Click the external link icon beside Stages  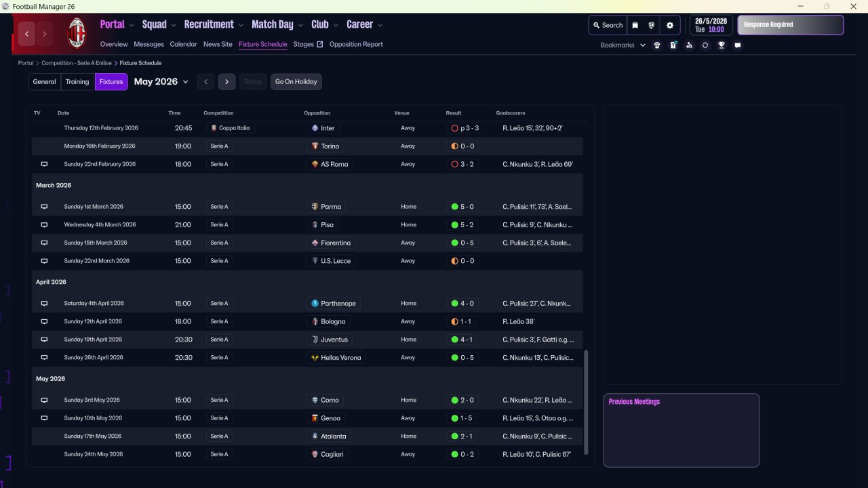click(x=320, y=45)
